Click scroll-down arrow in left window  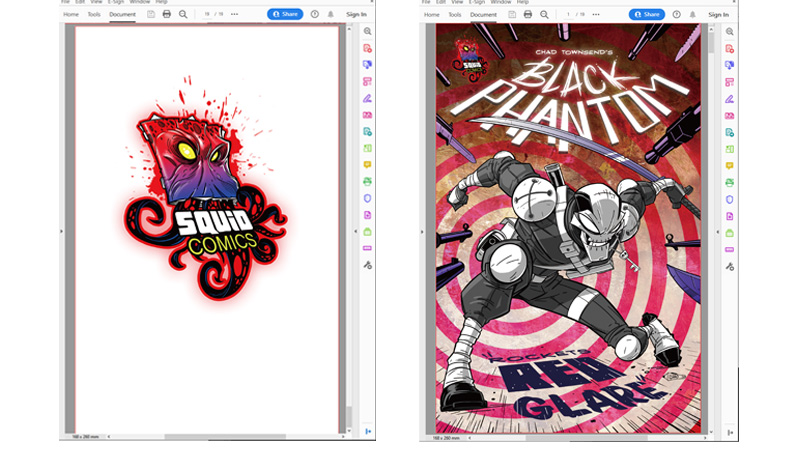pyautogui.click(x=349, y=431)
